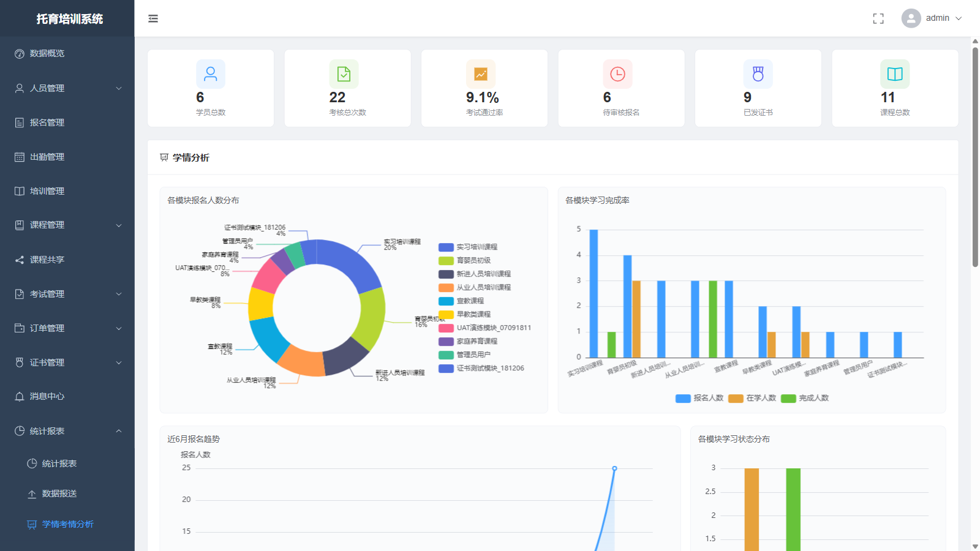Click the 课程总数 open-book card icon

coord(895,74)
